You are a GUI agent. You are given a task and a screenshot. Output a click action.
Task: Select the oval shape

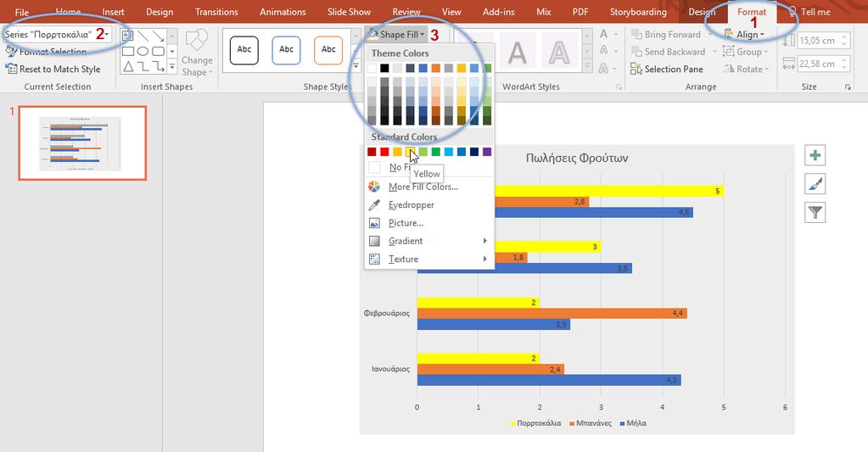[143, 52]
